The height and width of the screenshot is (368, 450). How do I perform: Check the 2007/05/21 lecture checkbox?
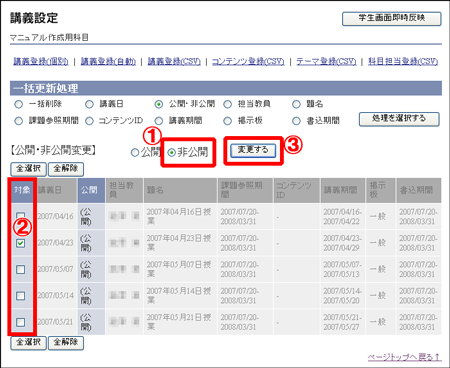pos(21,322)
